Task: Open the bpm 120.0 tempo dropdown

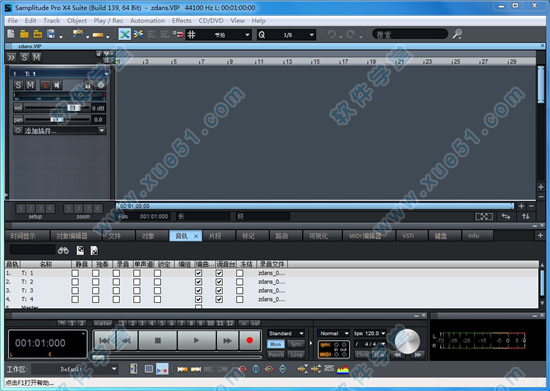Action: click(x=370, y=333)
